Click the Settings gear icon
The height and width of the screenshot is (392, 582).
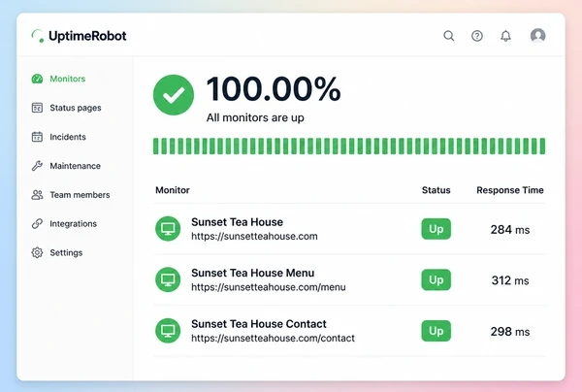[x=37, y=252]
